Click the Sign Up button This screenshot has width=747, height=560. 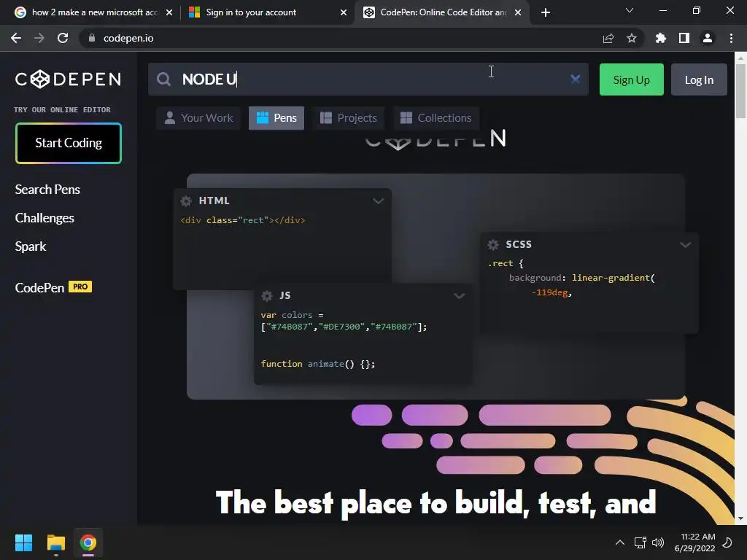click(631, 79)
